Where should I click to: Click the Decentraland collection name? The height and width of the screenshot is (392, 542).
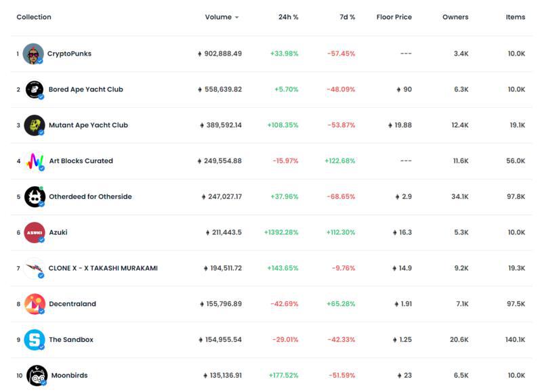72,304
